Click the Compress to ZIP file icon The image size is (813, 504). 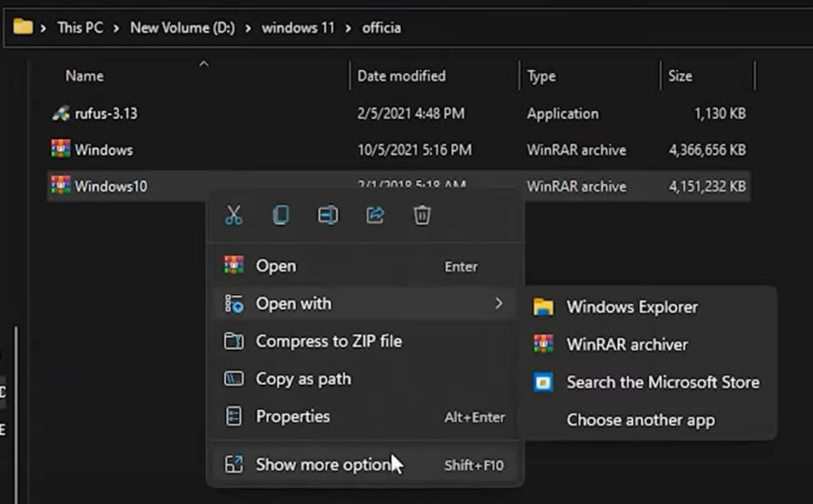(233, 341)
